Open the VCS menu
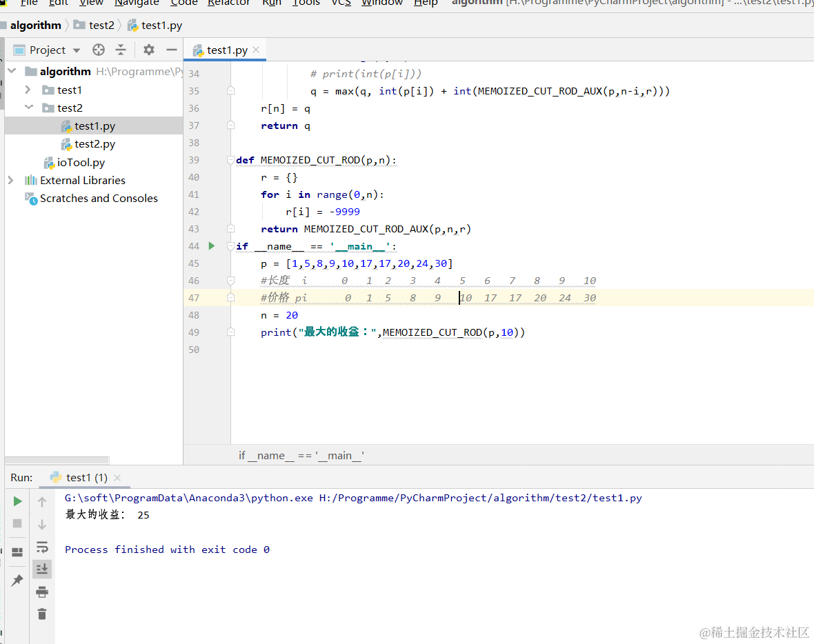Screen dimensions: 814x644 pos(341,3)
